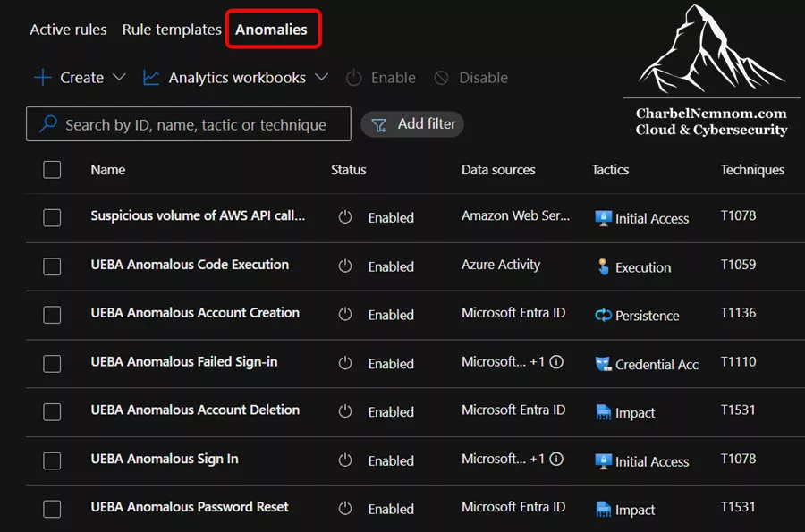The image size is (805, 532).
Task: Click info icon in Failed Sign-in data sources
Action: [556, 362]
